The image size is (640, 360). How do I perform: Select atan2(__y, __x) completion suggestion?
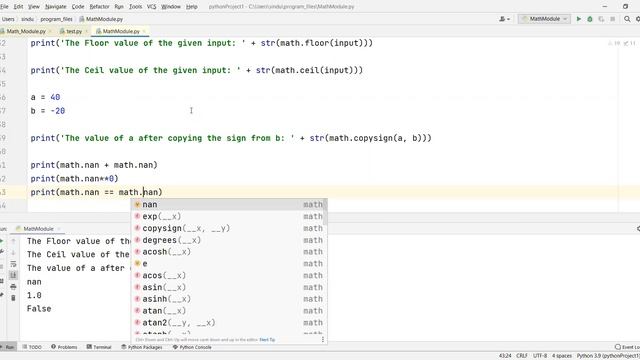click(229, 323)
